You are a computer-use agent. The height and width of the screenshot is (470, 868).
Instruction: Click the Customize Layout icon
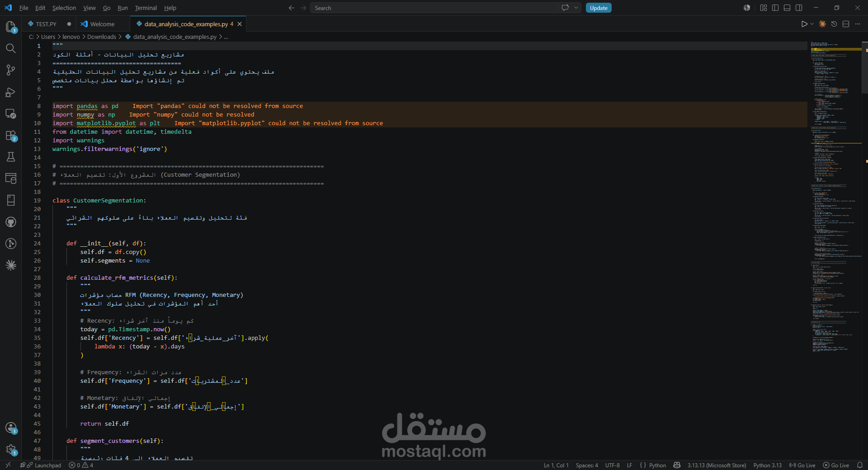tap(764, 8)
